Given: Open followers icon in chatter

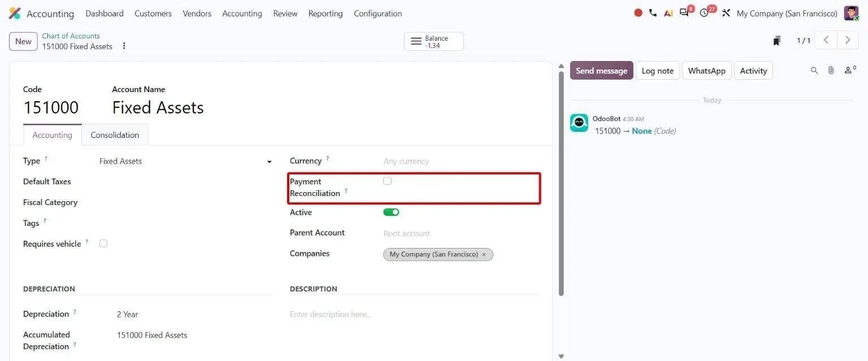Looking at the screenshot, I should click(849, 70).
